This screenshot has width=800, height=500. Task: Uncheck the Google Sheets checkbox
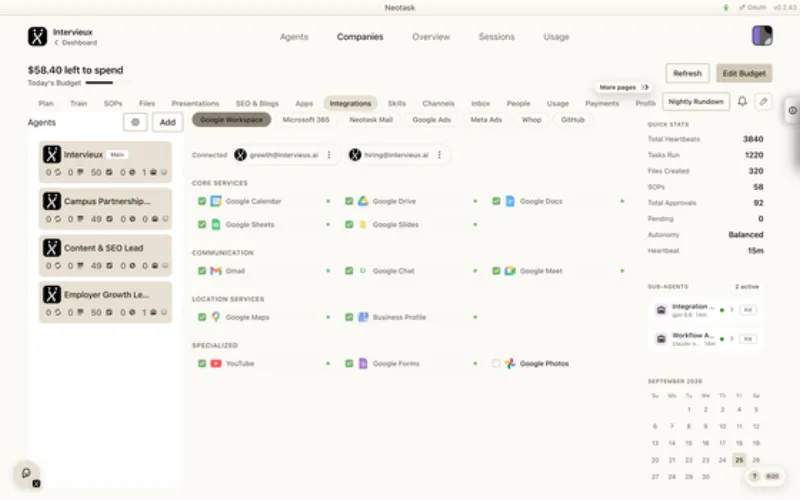point(202,224)
